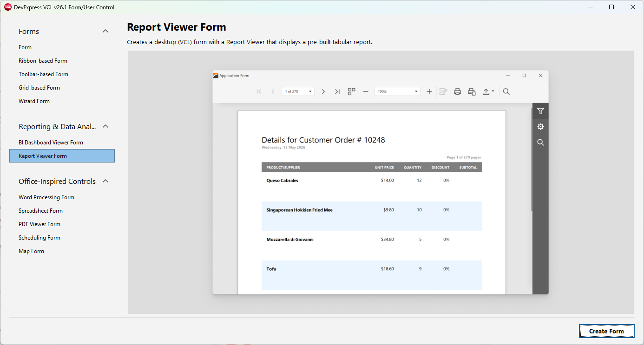Maximize the DevExpress VCL wizard window
The height and width of the screenshot is (345, 644).
(611, 7)
